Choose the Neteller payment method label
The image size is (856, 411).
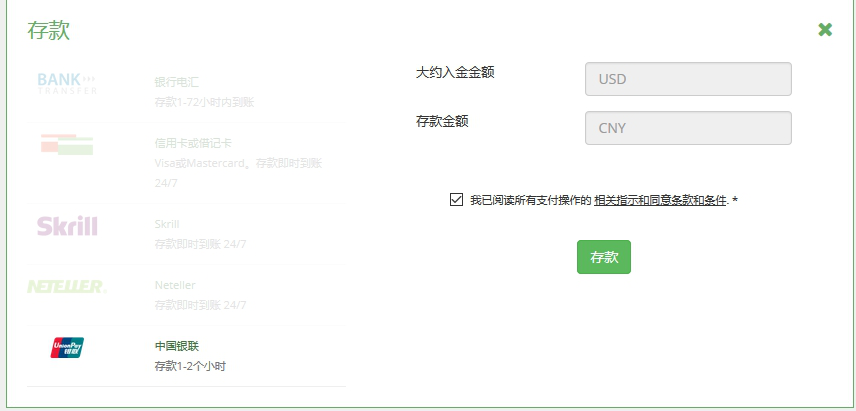(175, 285)
